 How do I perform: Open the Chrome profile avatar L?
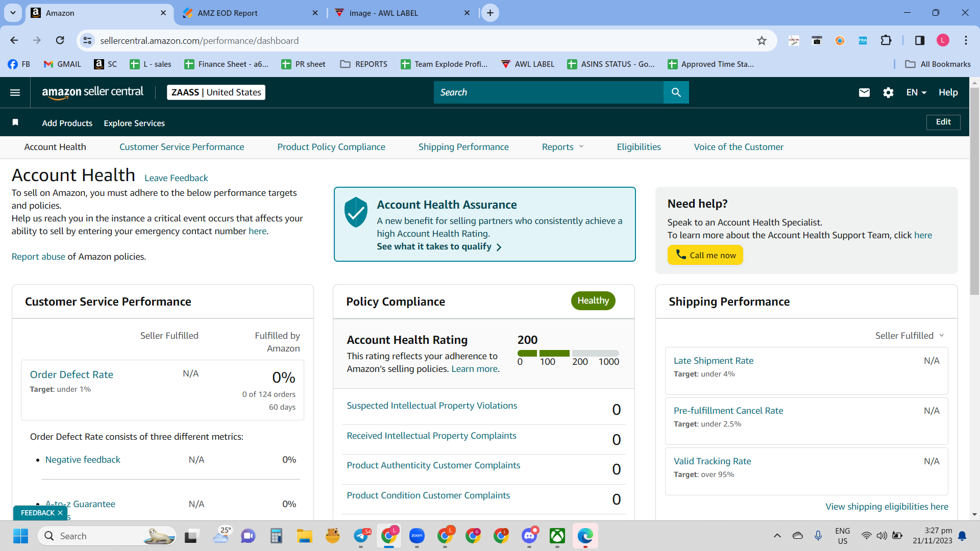[x=943, y=40]
